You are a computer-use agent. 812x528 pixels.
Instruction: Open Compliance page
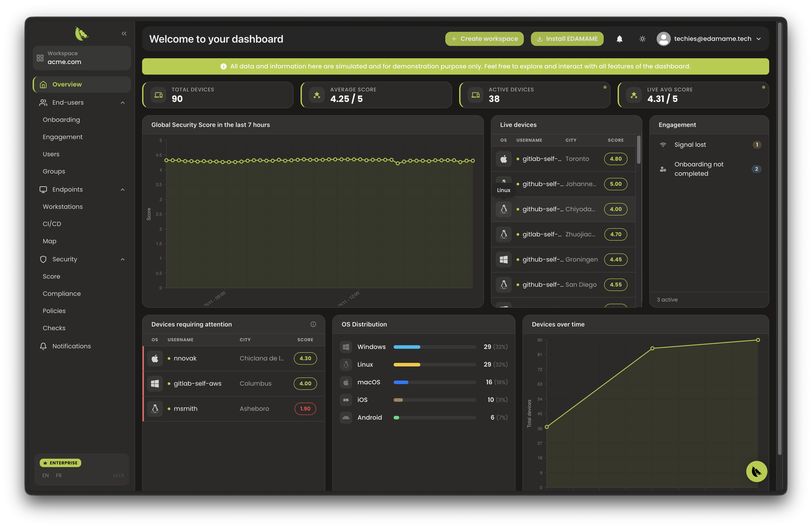click(x=62, y=294)
